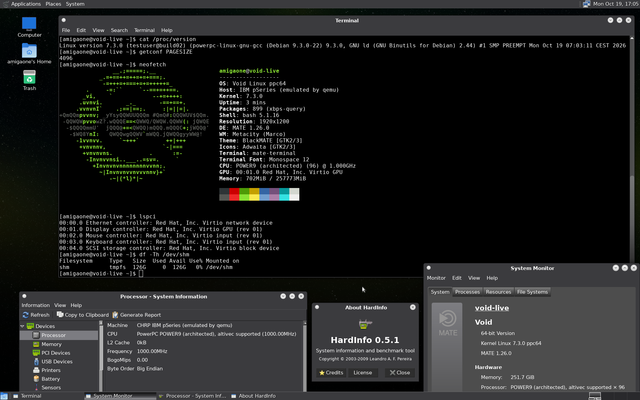Open the Terminal window Search menu
This screenshot has height=400, width=640.
pos(119,30)
